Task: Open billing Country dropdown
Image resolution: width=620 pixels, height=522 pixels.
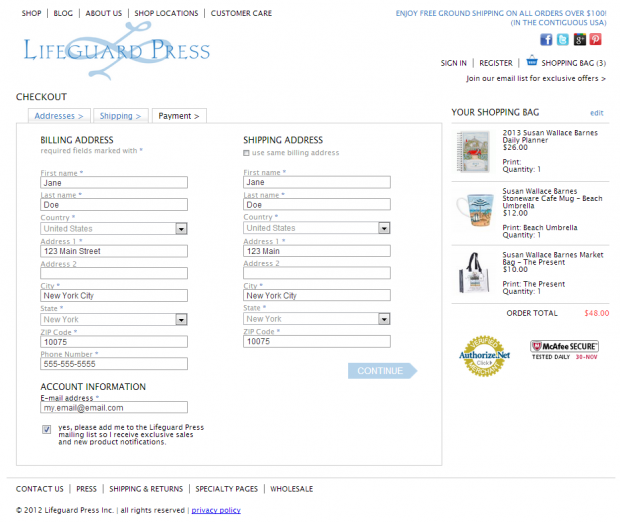Action: pyautogui.click(x=114, y=229)
